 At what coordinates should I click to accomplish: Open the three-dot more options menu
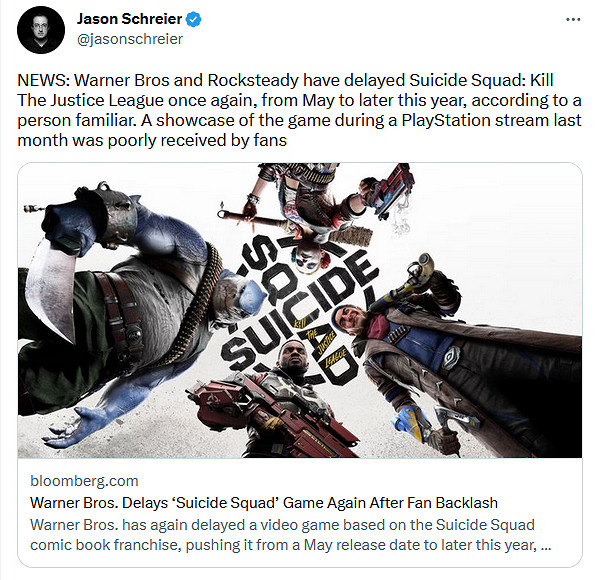coord(573,19)
